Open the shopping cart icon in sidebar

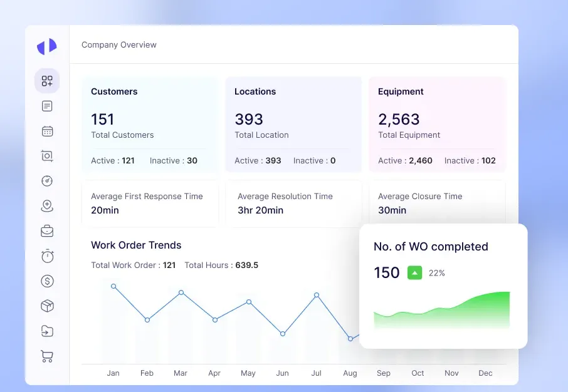pyautogui.click(x=47, y=356)
